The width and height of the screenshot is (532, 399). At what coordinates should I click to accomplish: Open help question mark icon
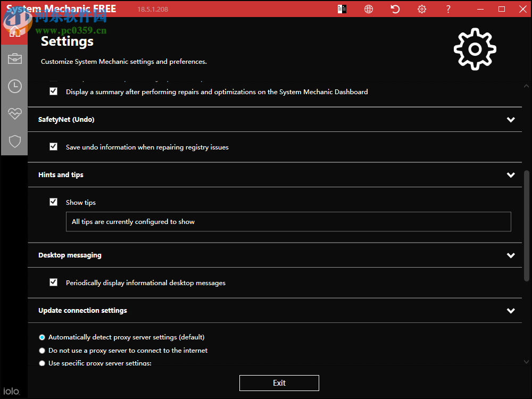pyautogui.click(x=448, y=9)
